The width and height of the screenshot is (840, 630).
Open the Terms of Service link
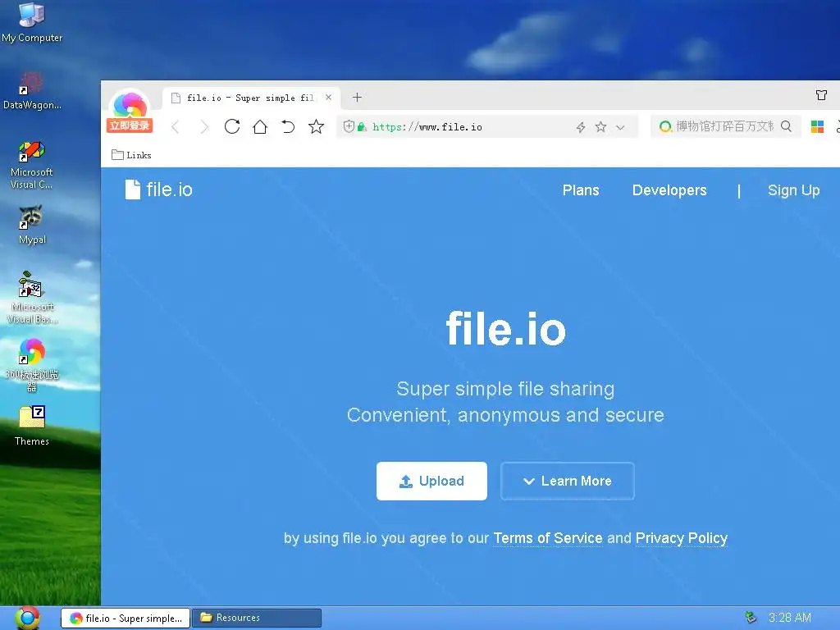click(547, 538)
